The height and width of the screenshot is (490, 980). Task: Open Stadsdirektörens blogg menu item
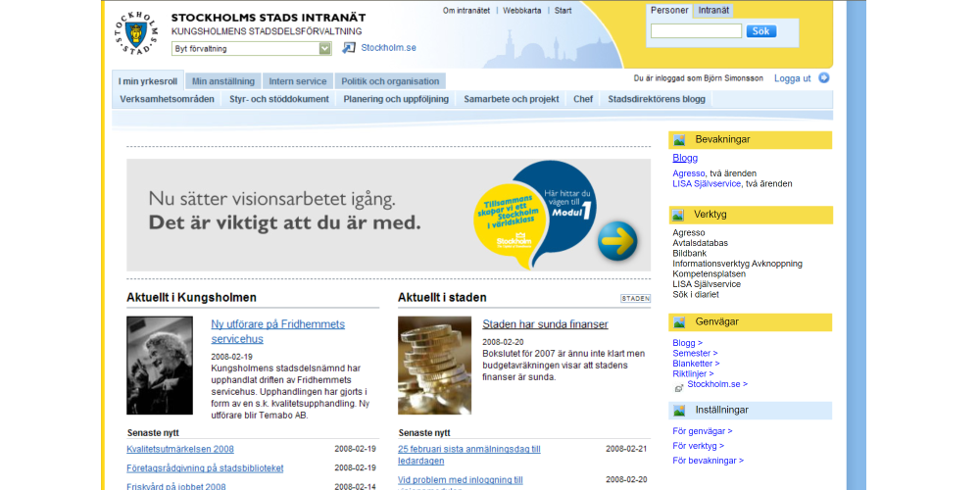click(x=657, y=99)
